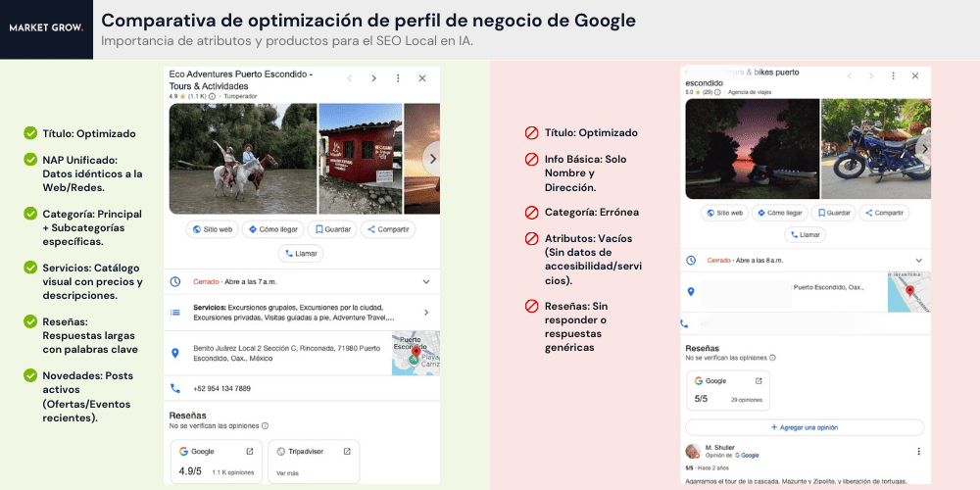
Task: Click the clock icon beside Abre a las 7 a.m.
Action: click(x=175, y=282)
